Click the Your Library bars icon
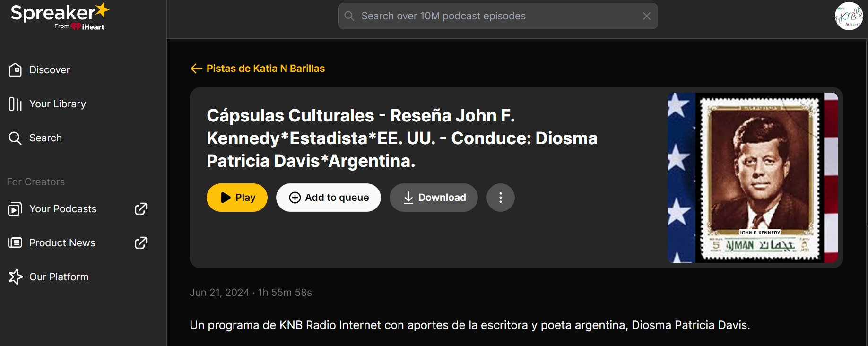This screenshot has width=868, height=346. click(x=15, y=104)
